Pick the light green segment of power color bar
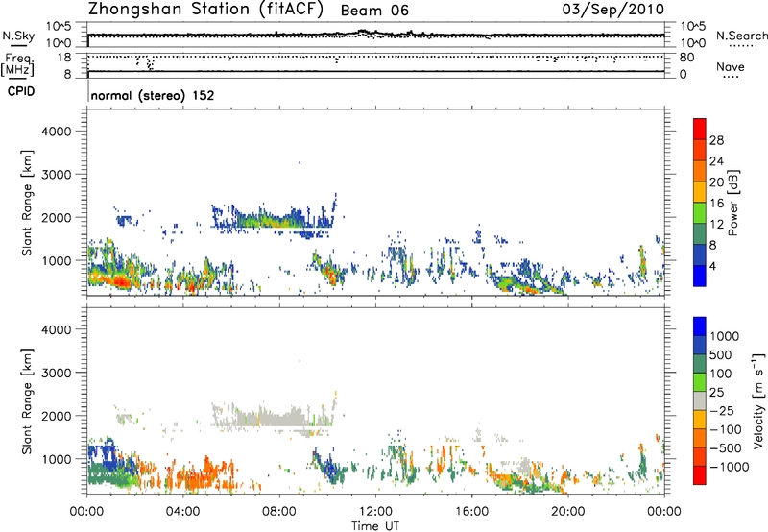The width and height of the screenshot is (768, 532). 700,212
